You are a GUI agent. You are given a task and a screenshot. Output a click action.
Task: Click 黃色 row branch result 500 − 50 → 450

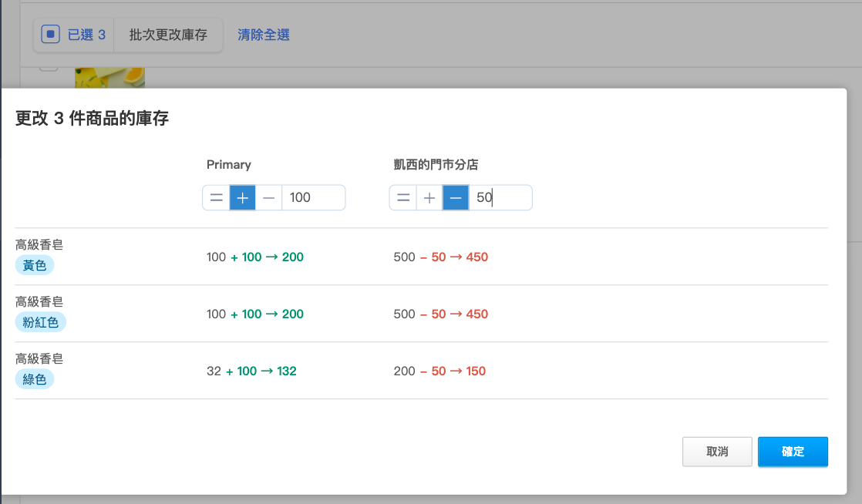pyautogui.click(x=441, y=257)
